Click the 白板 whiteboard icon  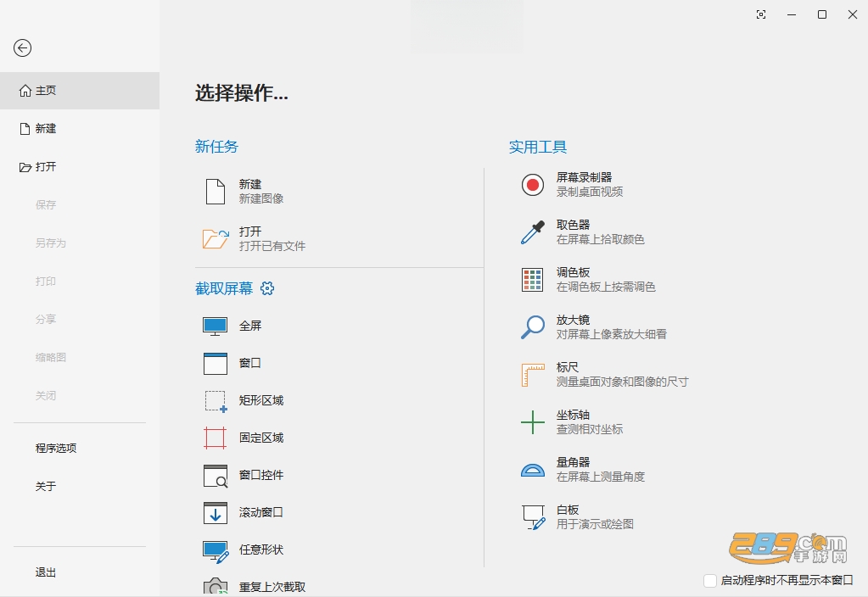(x=534, y=517)
